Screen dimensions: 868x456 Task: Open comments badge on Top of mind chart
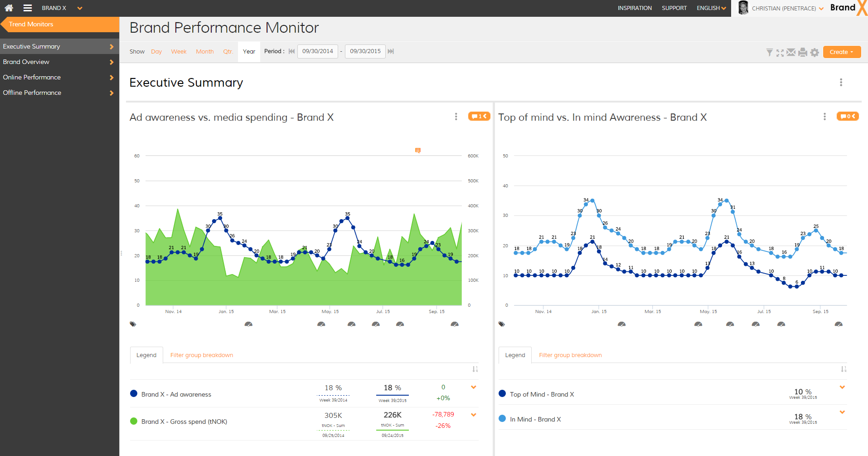[x=848, y=117]
